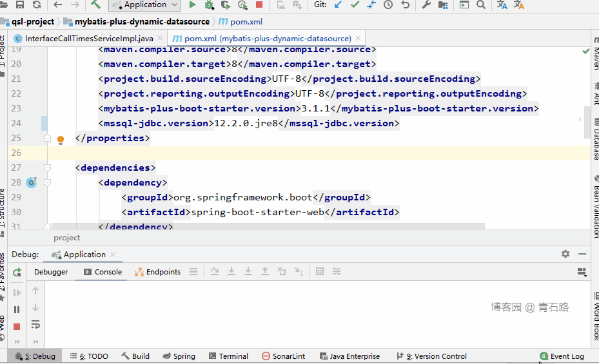Click the Git Commit checkmark
Viewport: 599px width, 364px height.
[x=355, y=5]
